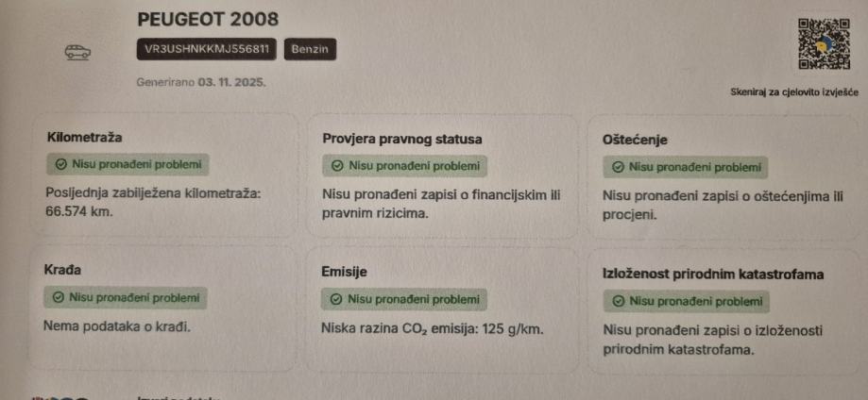Click the checkmark icon in the Krađa badge

[x=60, y=298]
